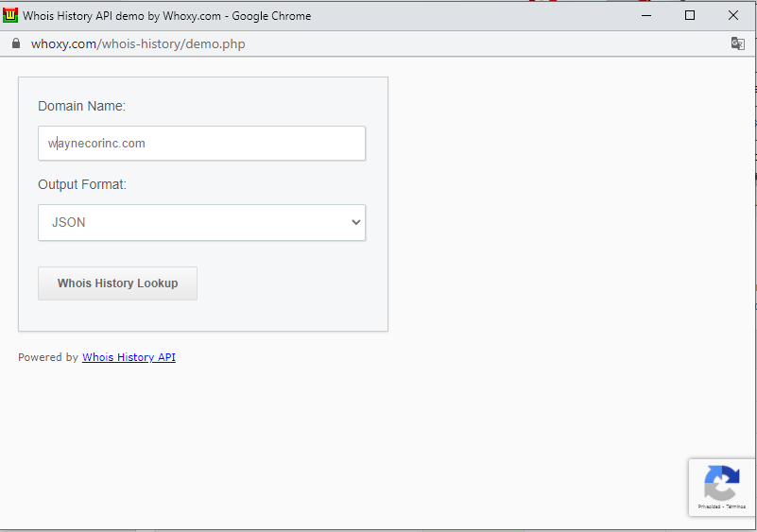The image size is (757, 532).
Task: Minimize the Chrome popup window
Action: [646, 15]
